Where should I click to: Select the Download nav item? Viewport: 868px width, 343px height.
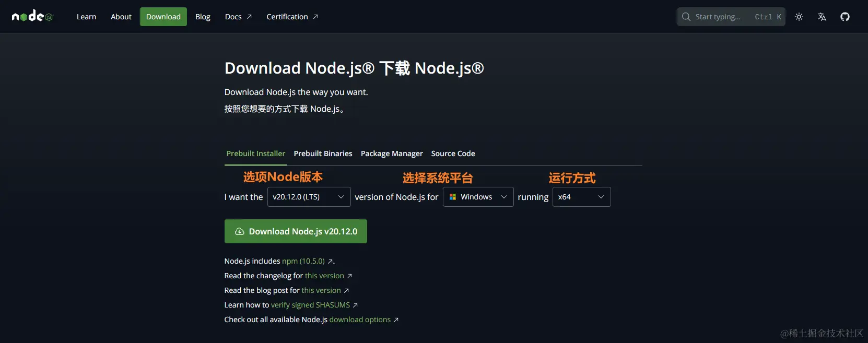point(163,17)
